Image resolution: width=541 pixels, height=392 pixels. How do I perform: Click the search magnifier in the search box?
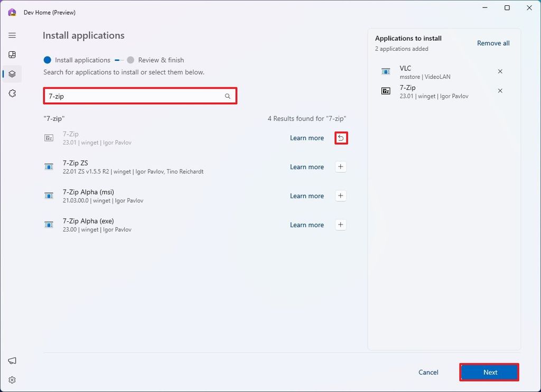[x=227, y=96]
